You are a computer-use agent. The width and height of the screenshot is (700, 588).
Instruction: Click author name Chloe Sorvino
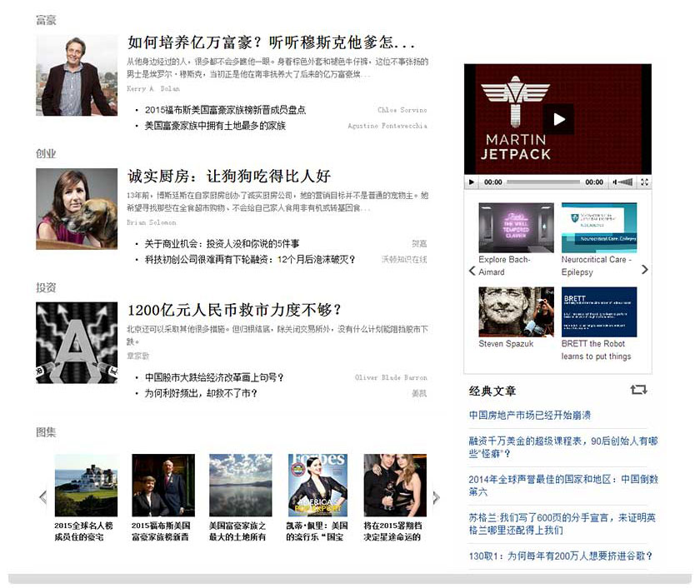[402, 110]
